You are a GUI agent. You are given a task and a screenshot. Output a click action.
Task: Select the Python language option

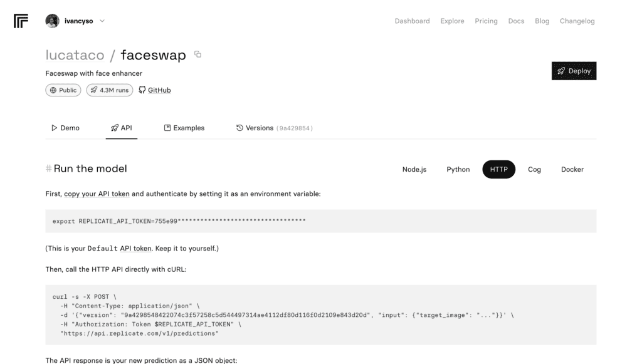click(x=458, y=169)
